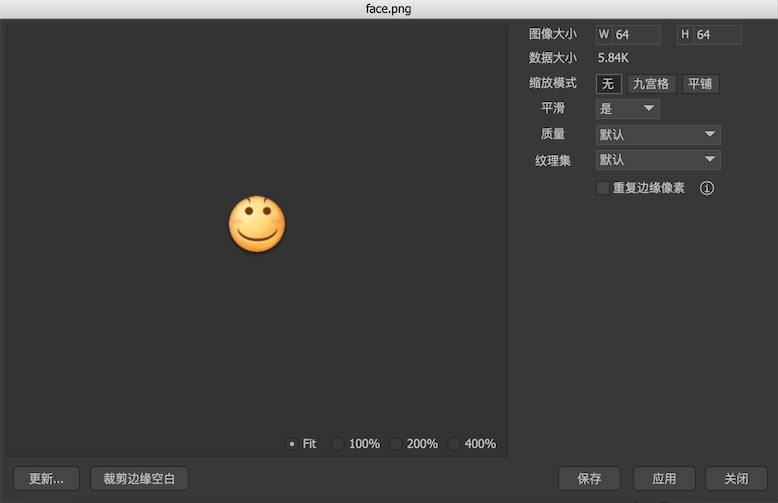This screenshot has height=503, width=778.
Task: Click the 保存 button
Action: point(589,479)
